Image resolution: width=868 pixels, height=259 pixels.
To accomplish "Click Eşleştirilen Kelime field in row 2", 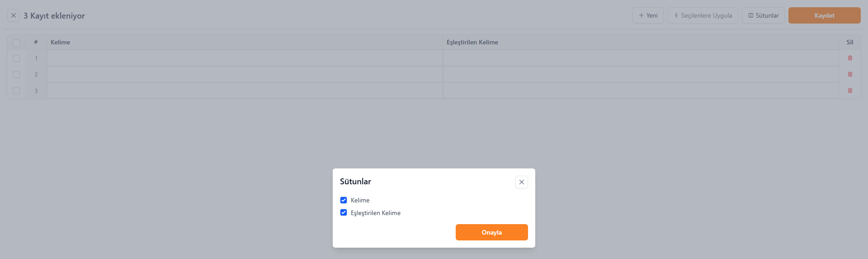I will pyautogui.click(x=641, y=75).
